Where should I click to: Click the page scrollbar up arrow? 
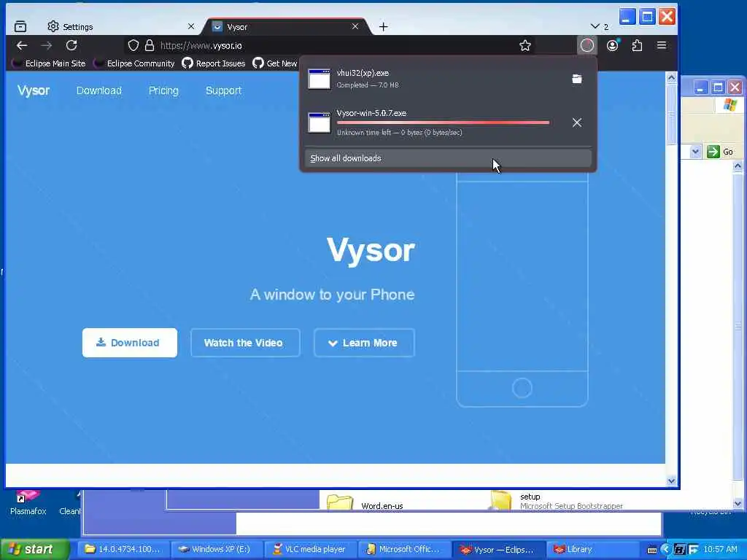click(671, 77)
